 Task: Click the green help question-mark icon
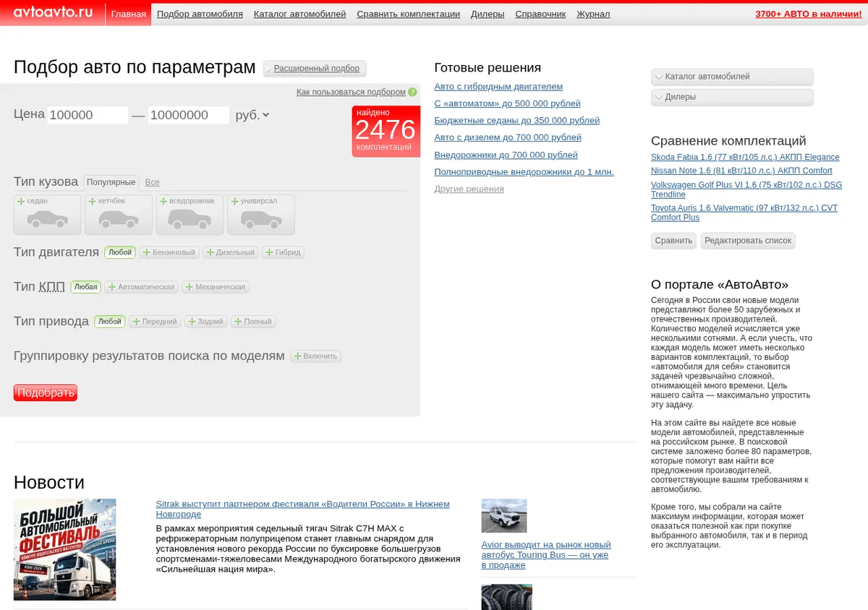tap(412, 93)
